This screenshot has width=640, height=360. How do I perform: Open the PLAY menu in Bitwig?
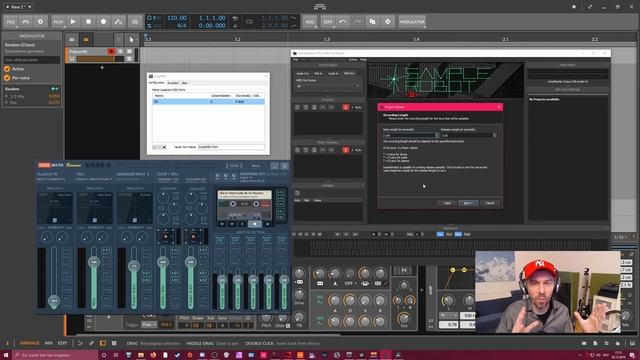click(x=58, y=22)
